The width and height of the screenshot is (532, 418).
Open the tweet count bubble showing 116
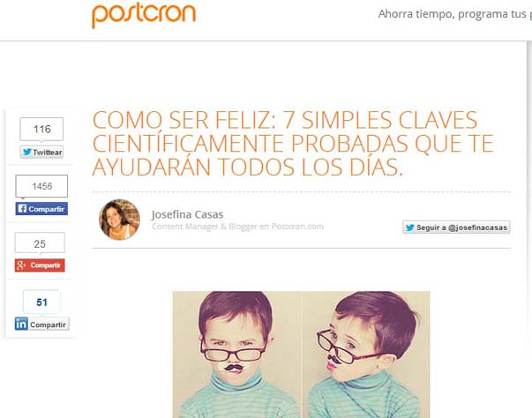click(41, 129)
